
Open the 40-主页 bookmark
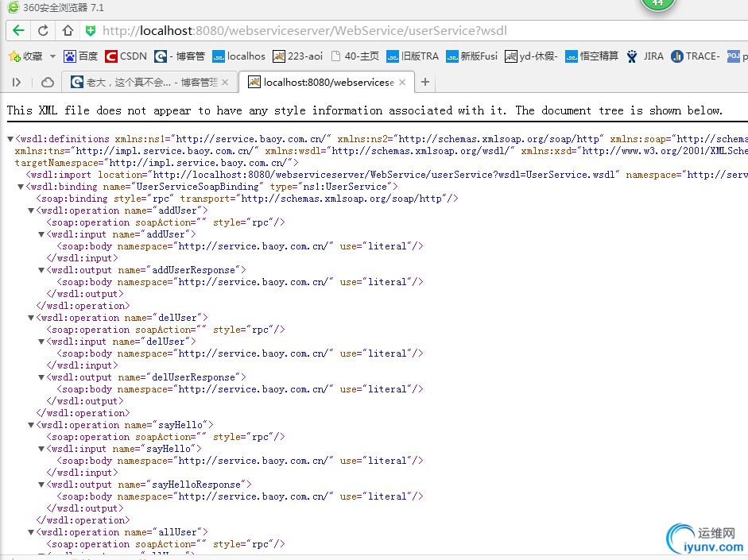pos(355,56)
